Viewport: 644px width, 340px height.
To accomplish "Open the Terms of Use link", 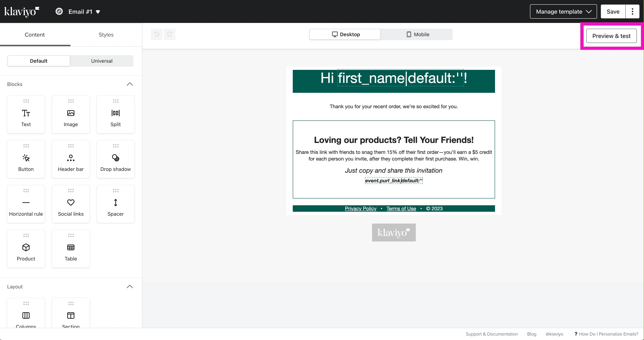I will (401, 209).
